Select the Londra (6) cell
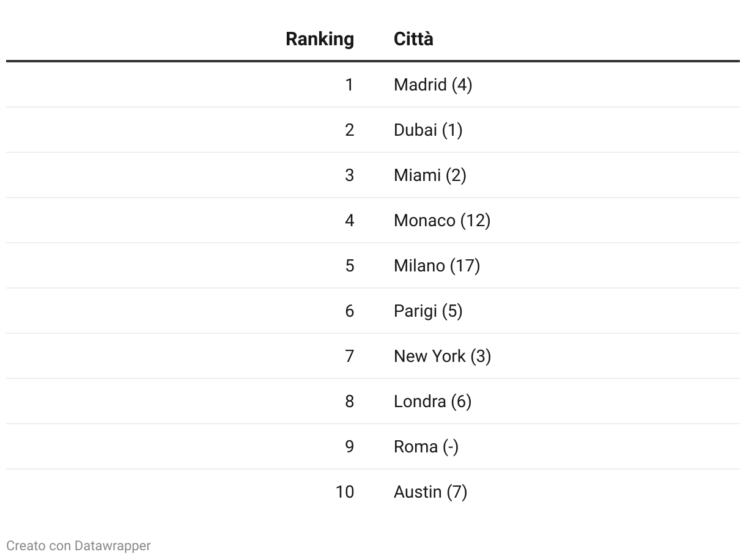This screenshot has height=560, width=746. pos(432,401)
